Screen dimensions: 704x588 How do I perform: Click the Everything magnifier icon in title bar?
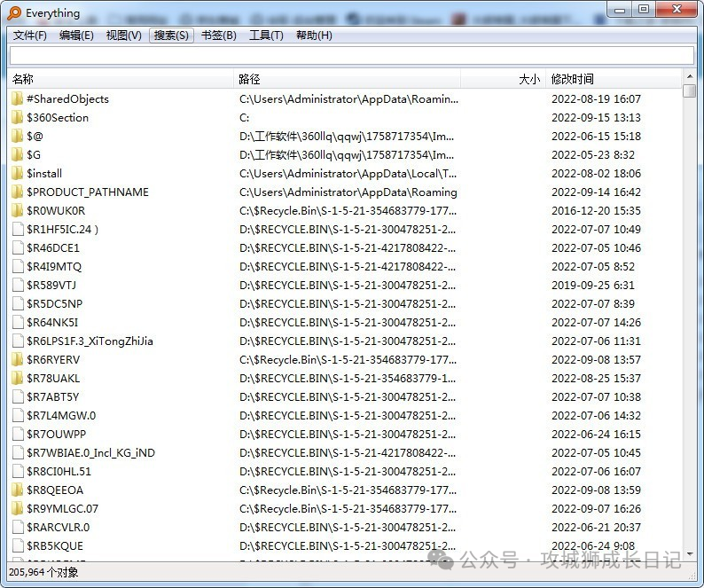pyautogui.click(x=14, y=13)
